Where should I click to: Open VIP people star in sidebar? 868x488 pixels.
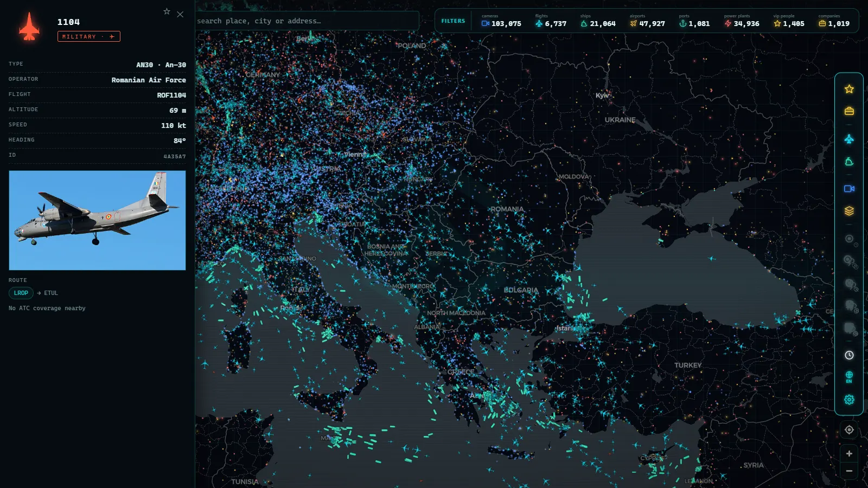click(x=849, y=89)
